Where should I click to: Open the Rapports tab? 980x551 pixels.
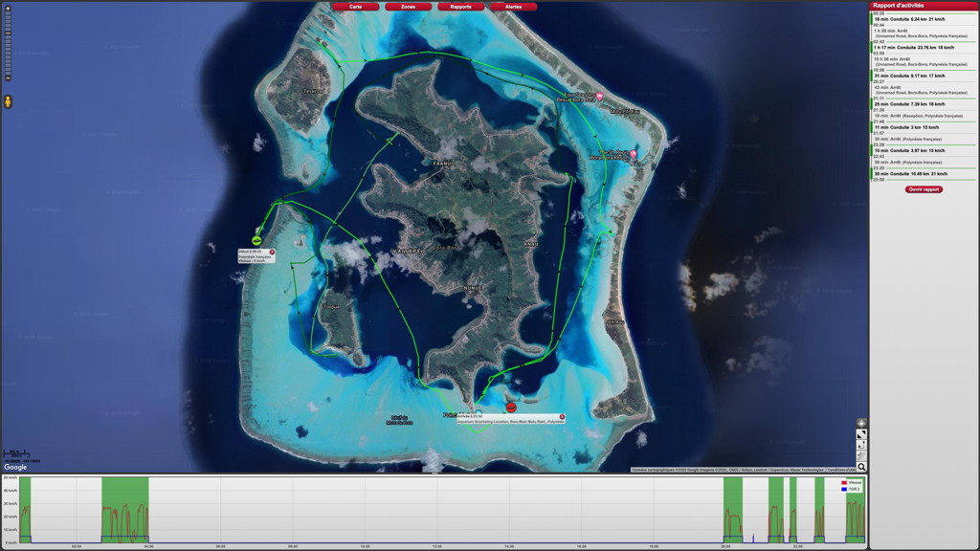[460, 7]
